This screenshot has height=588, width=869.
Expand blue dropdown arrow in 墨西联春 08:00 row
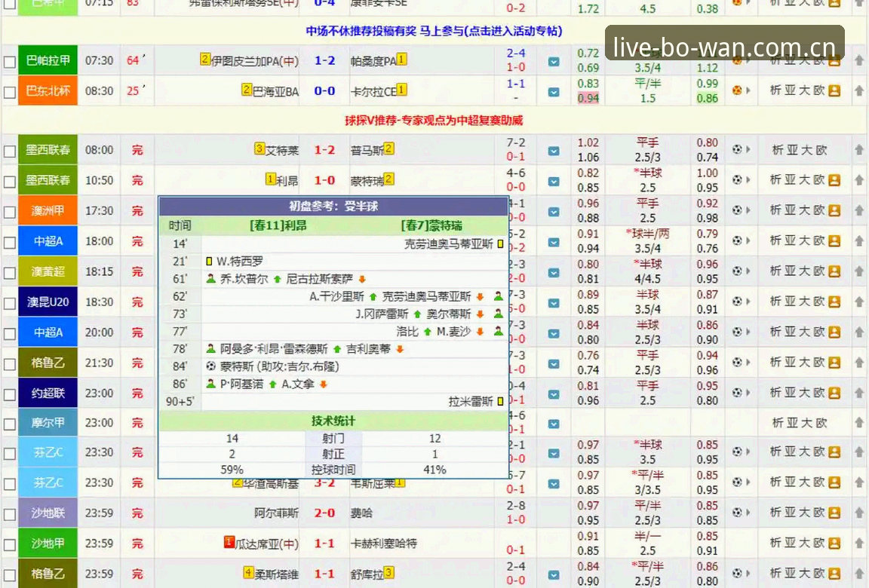(554, 152)
